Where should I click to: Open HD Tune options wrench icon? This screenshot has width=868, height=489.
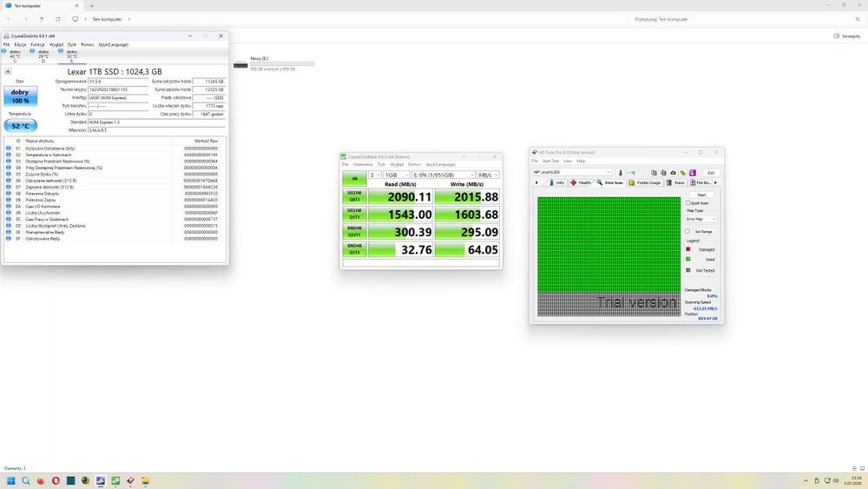682,173
